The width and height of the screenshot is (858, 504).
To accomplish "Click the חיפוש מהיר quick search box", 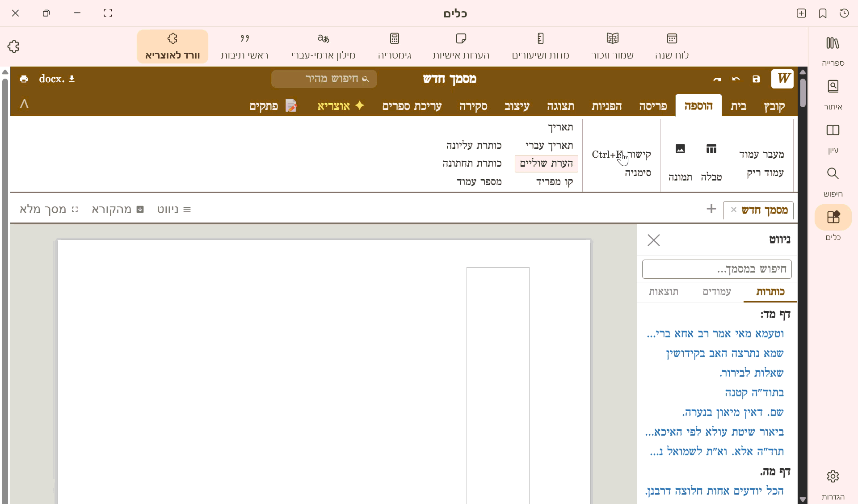I will 324,79.
